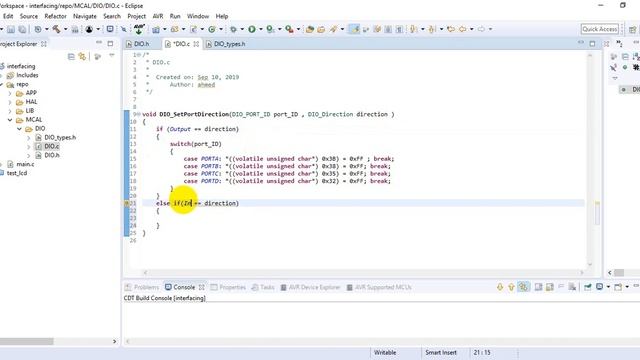
Task: Click the Save toolbar icon
Action: [11, 29]
